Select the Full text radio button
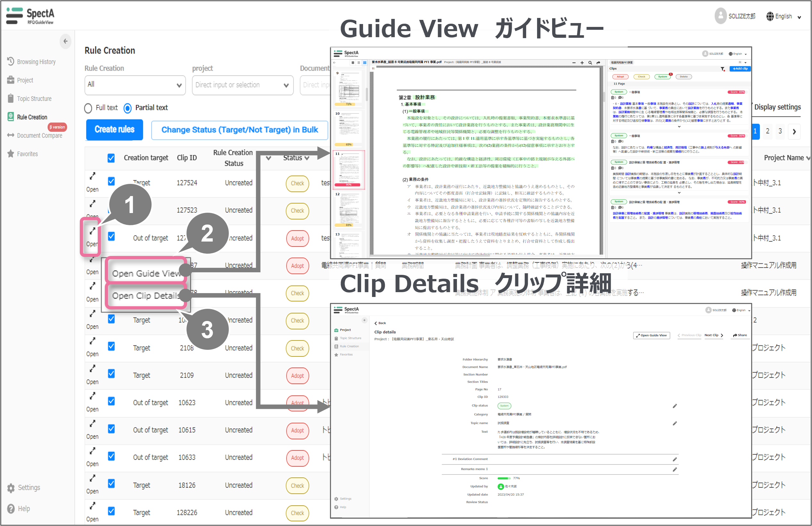Viewport: 812px width, 526px height. coord(88,108)
